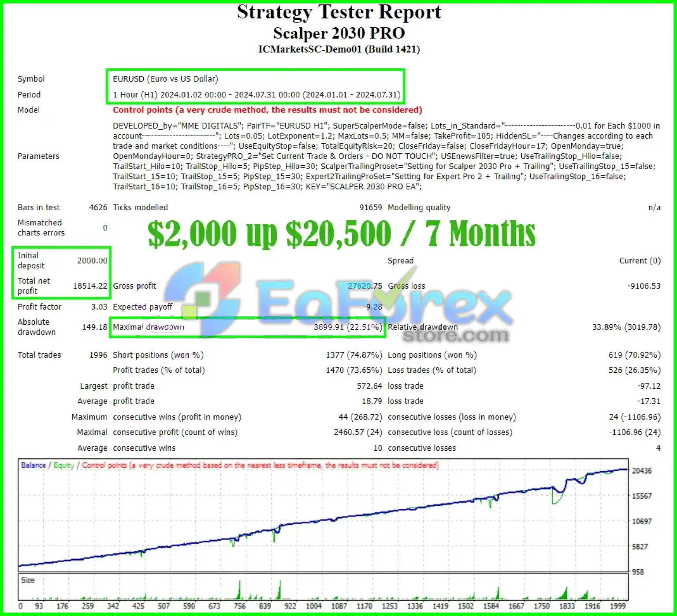Select the 'Parameters' label
The height and width of the screenshot is (616, 677).
pyautogui.click(x=38, y=156)
